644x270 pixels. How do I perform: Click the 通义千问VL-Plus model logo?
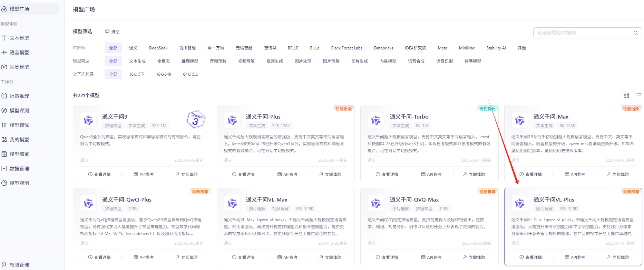click(x=520, y=203)
